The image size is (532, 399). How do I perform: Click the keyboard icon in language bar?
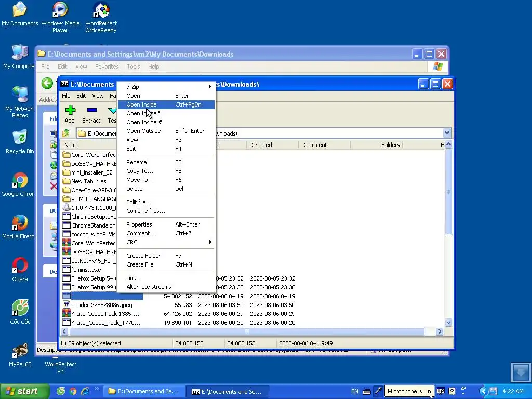[x=367, y=392]
